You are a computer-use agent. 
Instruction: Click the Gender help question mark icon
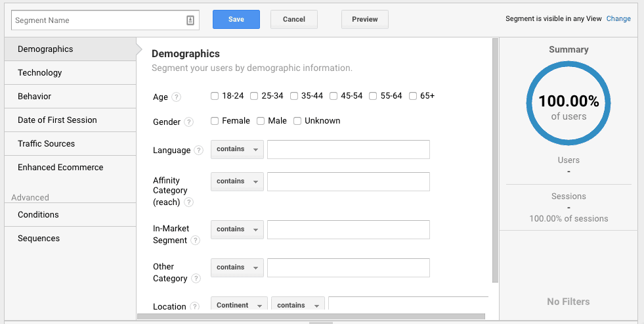(189, 122)
